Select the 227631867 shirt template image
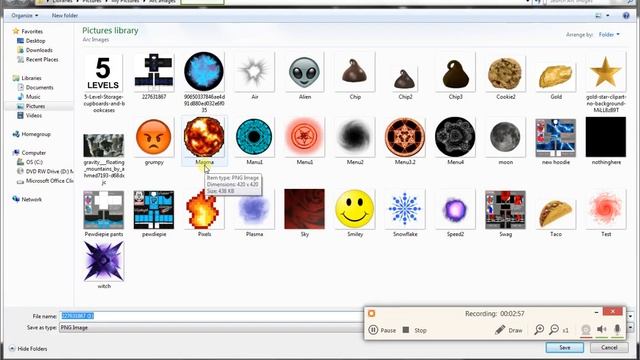 (x=153, y=72)
